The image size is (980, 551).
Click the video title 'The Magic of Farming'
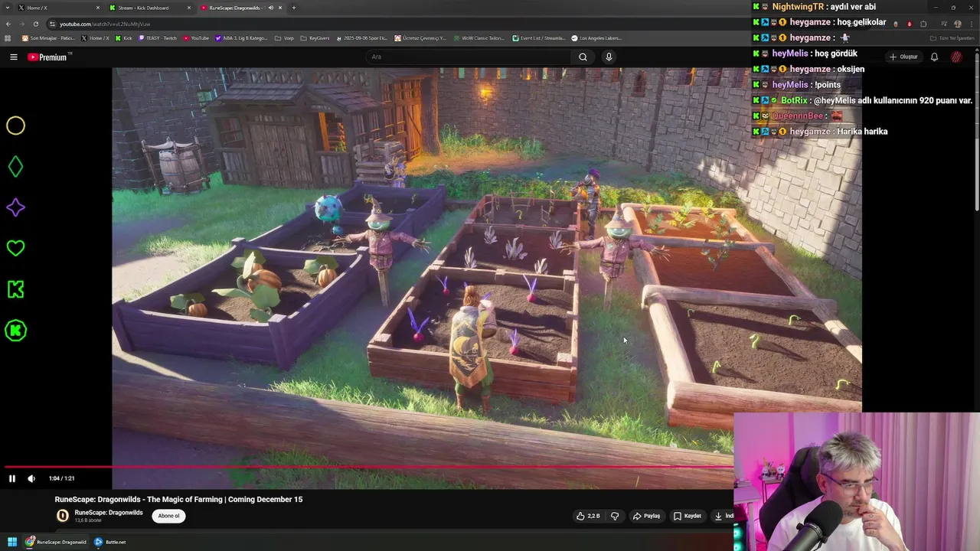178,499
